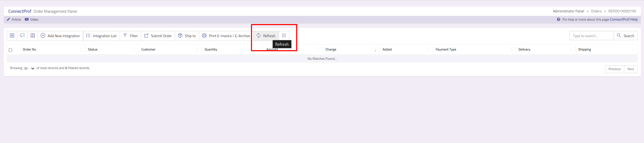Image resolution: width=644 pixels, height=143 pixels.
Task: Open the Filter tool
Action: (x=130, y=36)
